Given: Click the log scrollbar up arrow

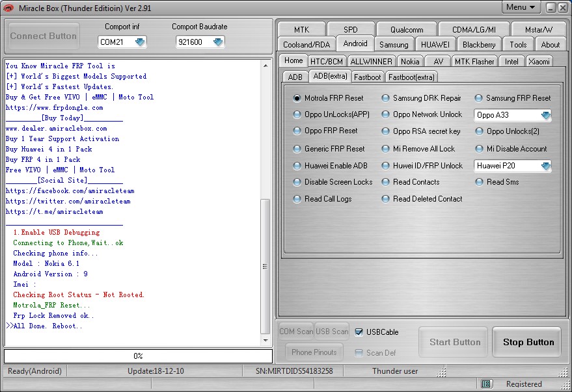Looking at the screenshot, I should pos(266,66).
